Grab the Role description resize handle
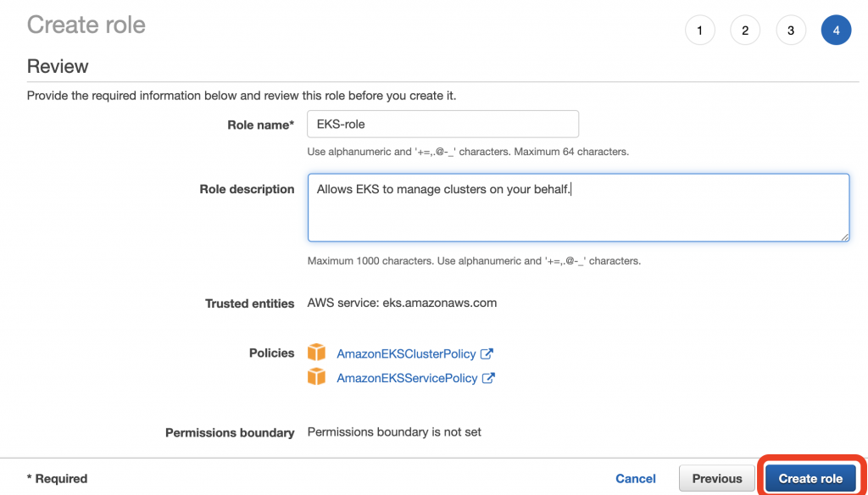 coord(844,236)
